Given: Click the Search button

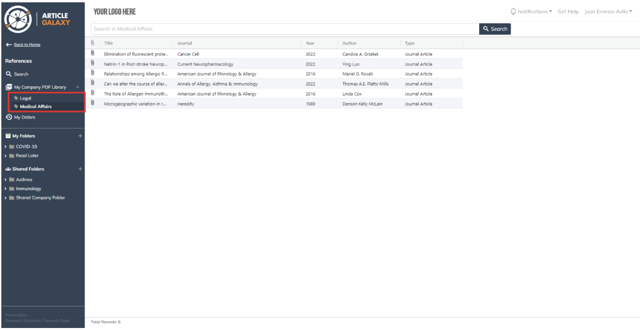Looking at the screenshot, I should tap(495, 29).
